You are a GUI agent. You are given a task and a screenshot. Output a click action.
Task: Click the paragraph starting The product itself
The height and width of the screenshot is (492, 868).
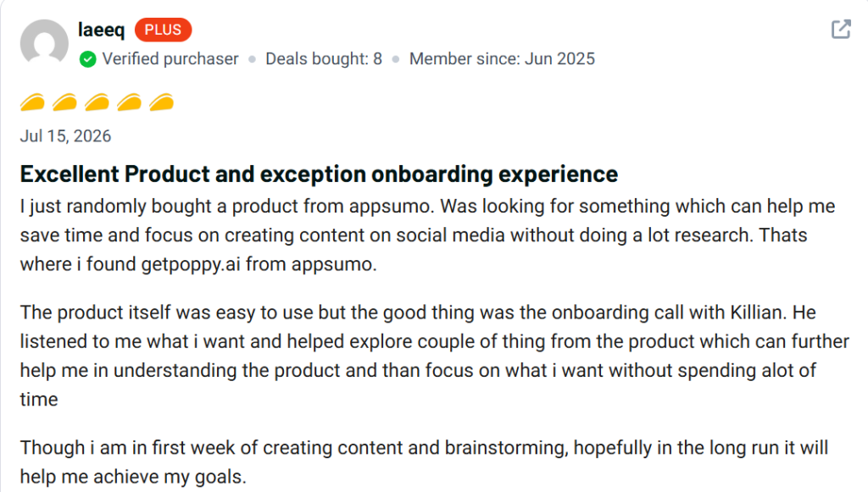435,356
